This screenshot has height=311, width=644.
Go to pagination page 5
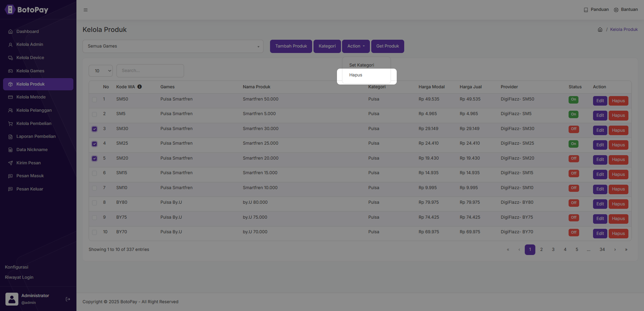[577, 250]
